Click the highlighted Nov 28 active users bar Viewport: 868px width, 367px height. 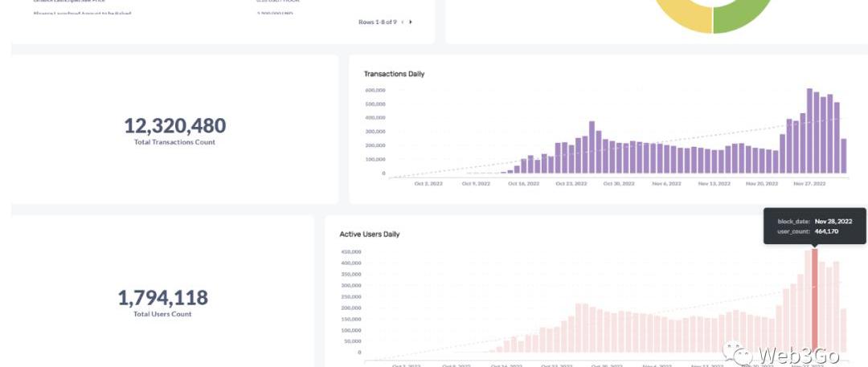coord(815,301)
